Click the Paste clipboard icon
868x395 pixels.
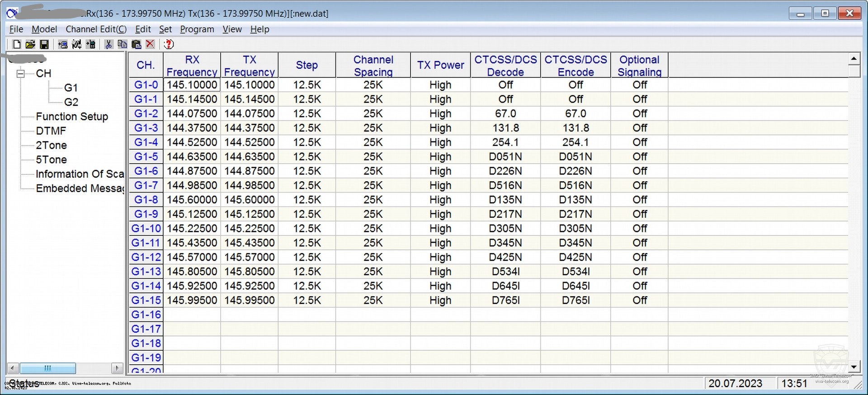(136, 44)
